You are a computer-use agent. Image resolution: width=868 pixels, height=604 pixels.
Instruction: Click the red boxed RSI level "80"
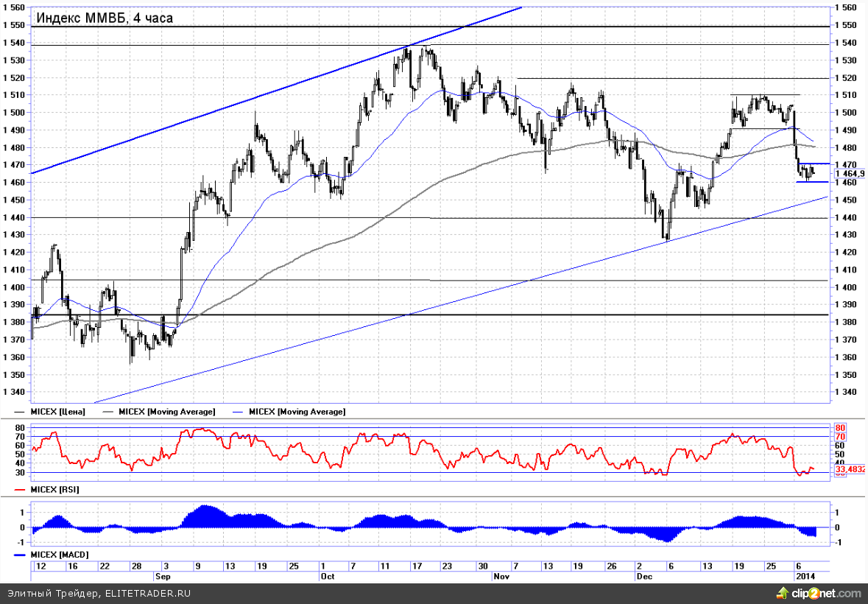pos(840,428)
